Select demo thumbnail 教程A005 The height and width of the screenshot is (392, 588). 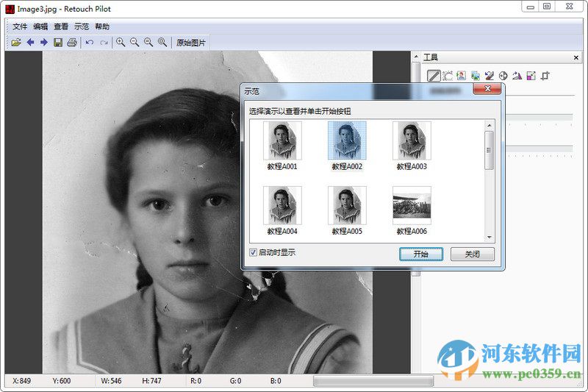pos(347,206)
